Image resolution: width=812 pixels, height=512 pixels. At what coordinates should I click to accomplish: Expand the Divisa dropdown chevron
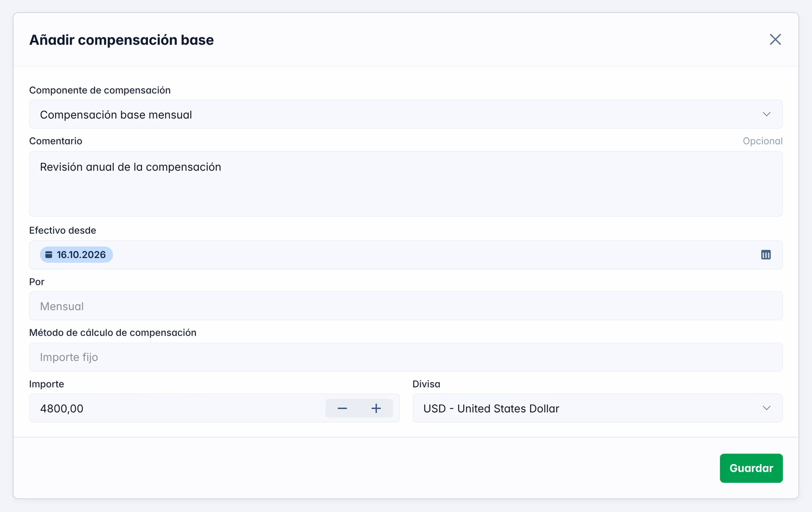(x=766, y=408)
